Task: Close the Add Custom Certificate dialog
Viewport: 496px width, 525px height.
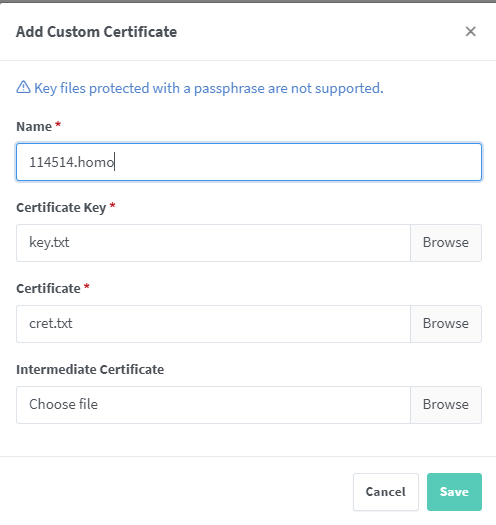Action: (x=471, y=31)
